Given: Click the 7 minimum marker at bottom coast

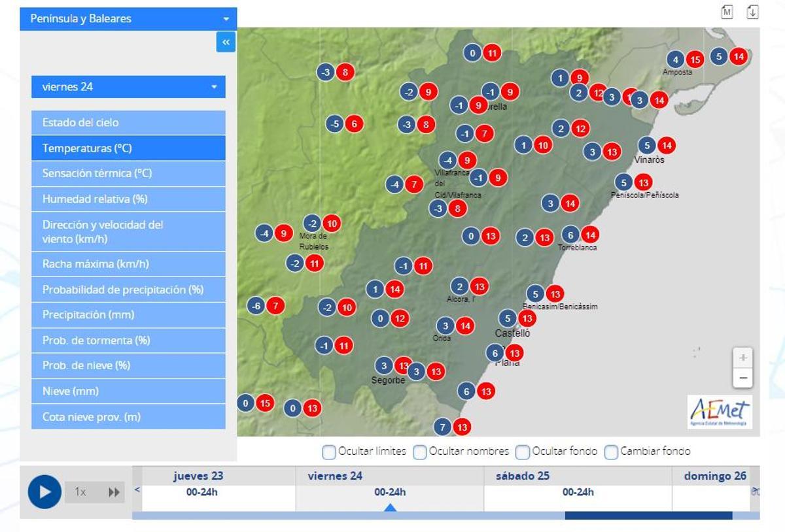Looking at the screenshot, I should pyautogui.click(x=443, y=427).
